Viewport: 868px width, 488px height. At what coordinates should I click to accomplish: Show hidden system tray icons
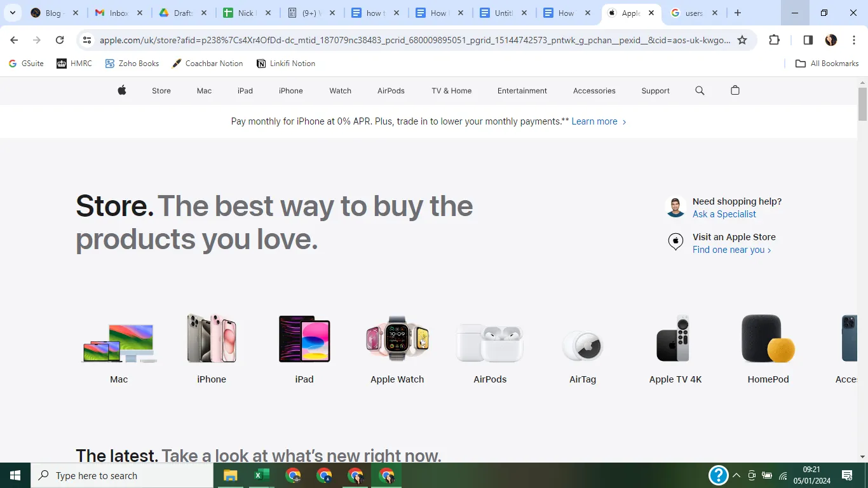point(736,475)
